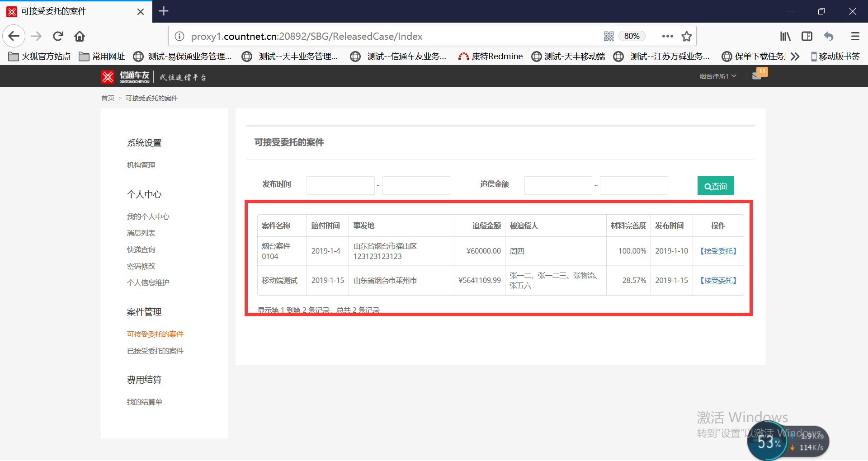Bookmark this page with star icon

687,36
